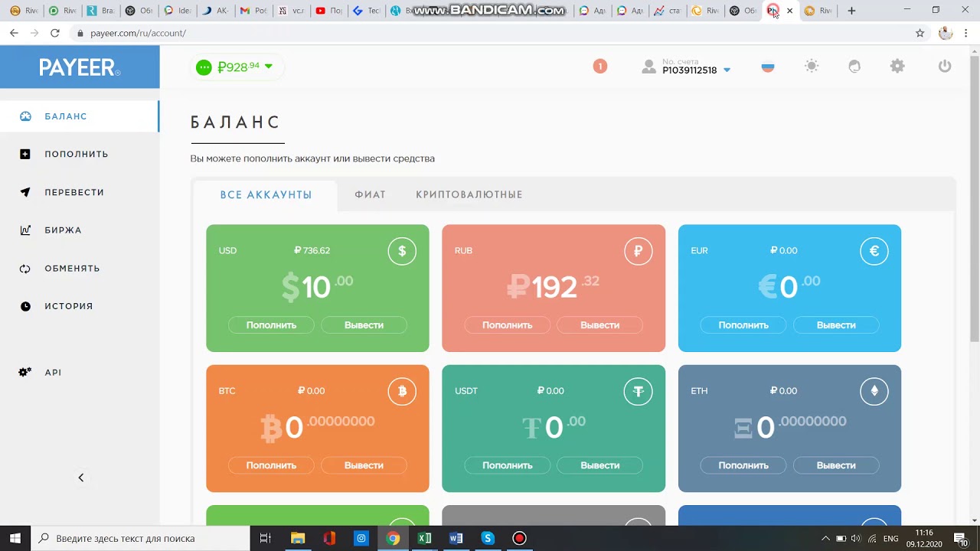Open the Баланс sidebar item

pyautogui.click(x=80, y=116)
